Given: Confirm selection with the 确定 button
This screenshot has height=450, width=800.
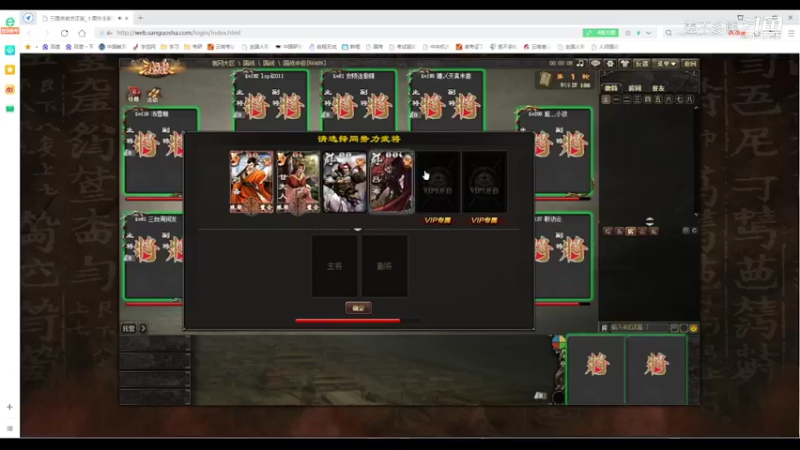Looking at the screenshot, I should pos(358,308).
